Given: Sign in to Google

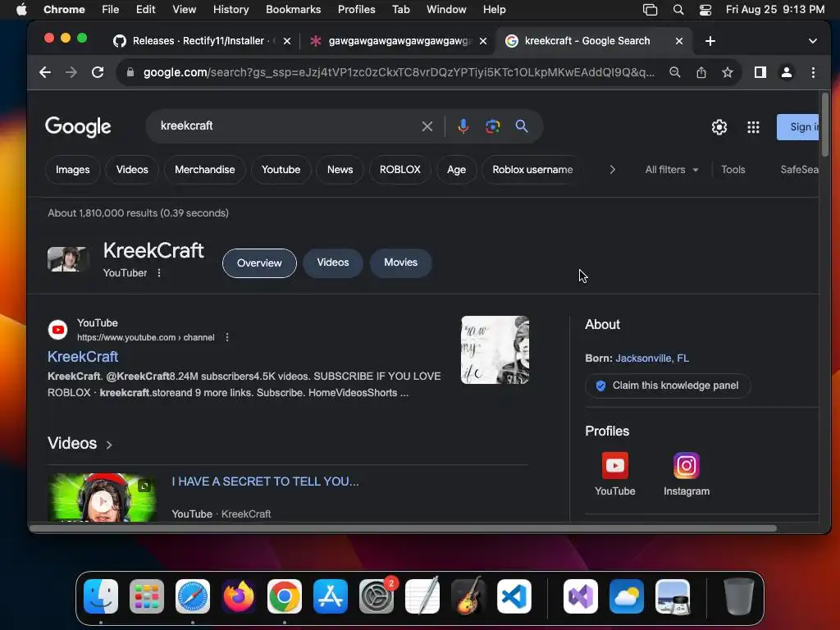Looking at the screenshot, I should pyautogui.click(x=797, y=127).
